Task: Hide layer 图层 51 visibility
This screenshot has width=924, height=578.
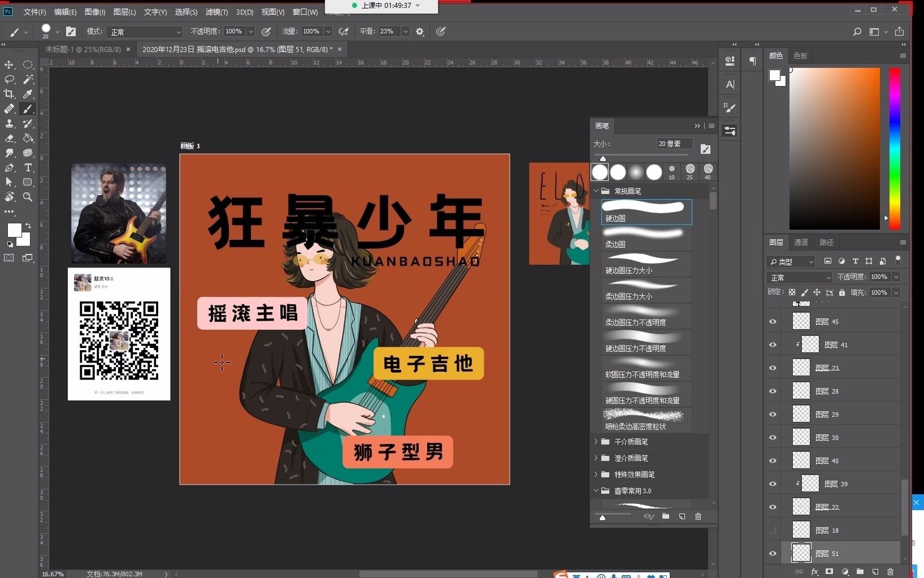Action: 772,553
